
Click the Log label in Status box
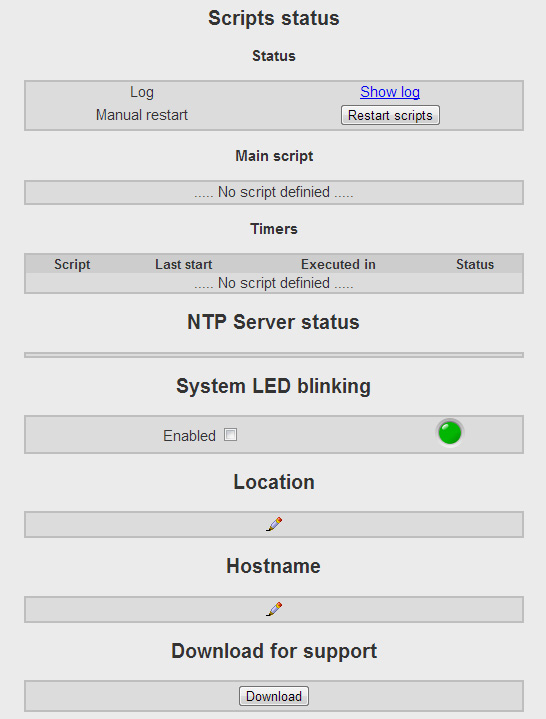[x=142, y=92]
